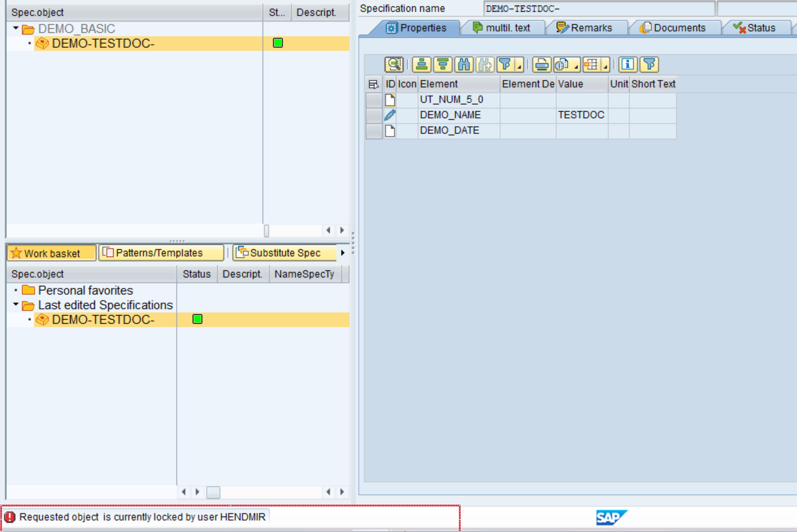Image resolution: width=797 pixels, height=532 pixels.
Task: Click the Specification name input field
Action: click(x=599, y=9)
